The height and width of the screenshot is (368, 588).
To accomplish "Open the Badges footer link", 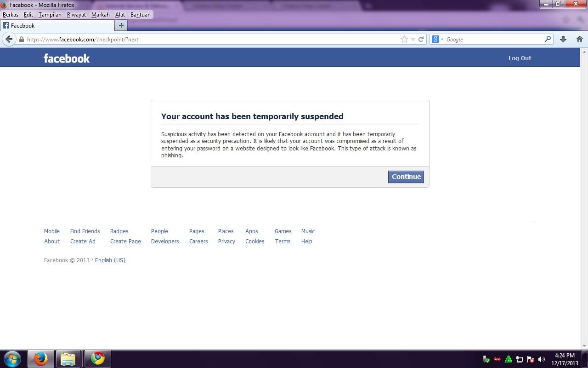I will [x=119, y=231].
